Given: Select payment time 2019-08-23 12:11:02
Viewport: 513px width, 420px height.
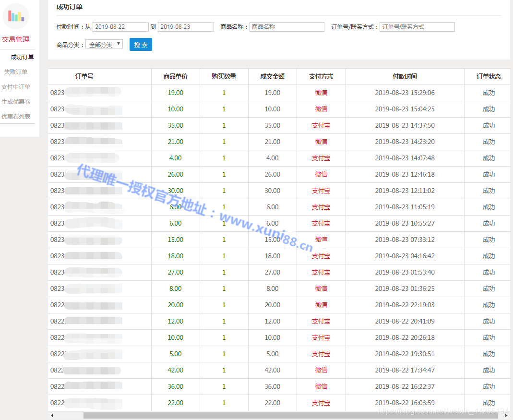Looking at the screenshot, I should tap(405, 191).
